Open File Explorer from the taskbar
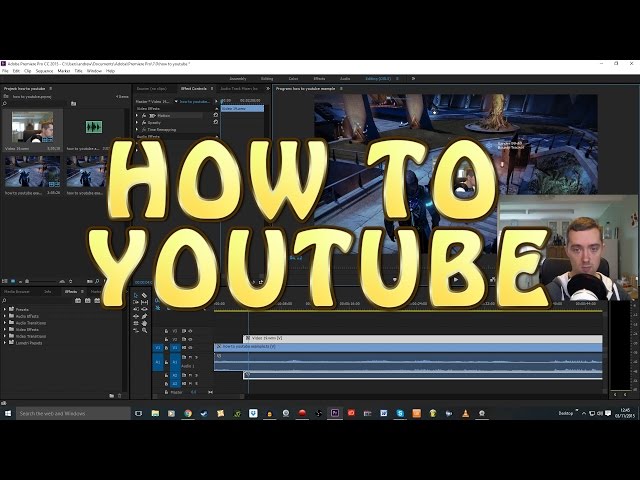Viewport: 640px width, 480px height. pos(155,413)
